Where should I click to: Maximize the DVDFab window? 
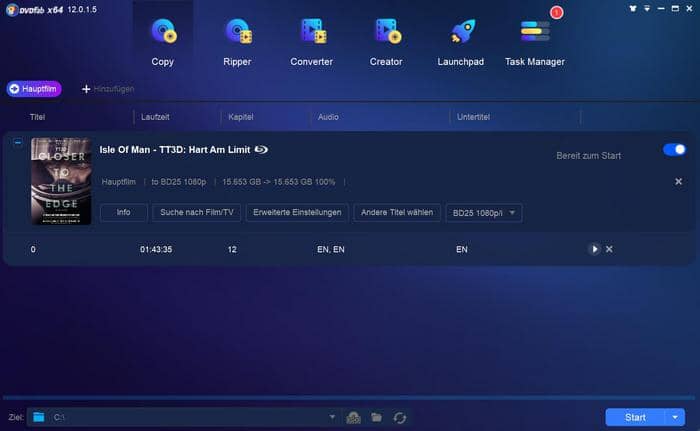(x=675, y=8)
